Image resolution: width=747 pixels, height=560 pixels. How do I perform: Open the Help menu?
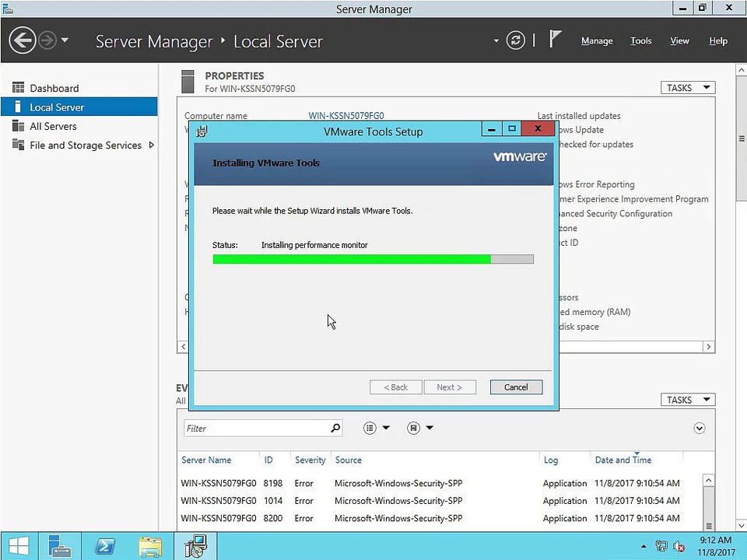pos(718,41)
